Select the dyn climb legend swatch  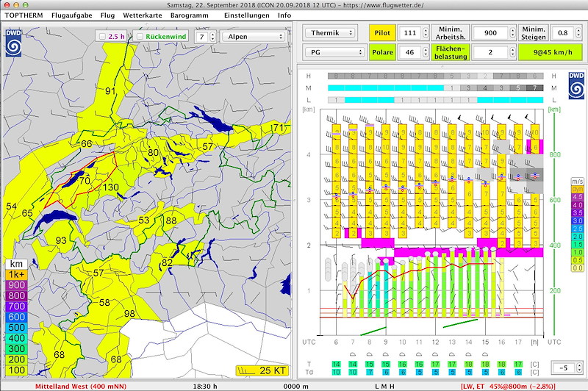pos(578,190)
